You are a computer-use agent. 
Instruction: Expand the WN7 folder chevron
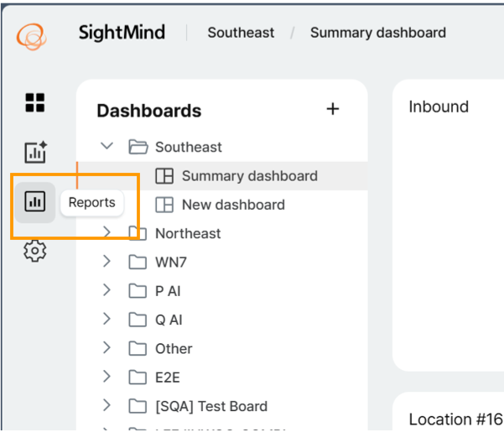(107, 262)
